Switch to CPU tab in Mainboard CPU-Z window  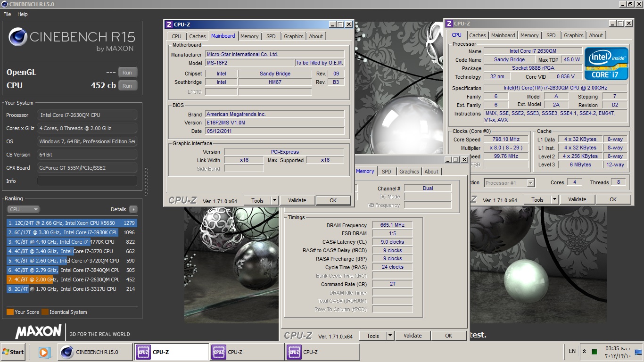[x=176, y=36]
